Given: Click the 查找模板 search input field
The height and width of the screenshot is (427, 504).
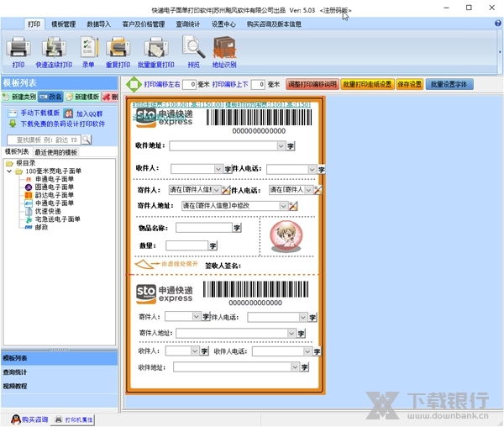Looking at the screenshot, I should pos(44,140).
